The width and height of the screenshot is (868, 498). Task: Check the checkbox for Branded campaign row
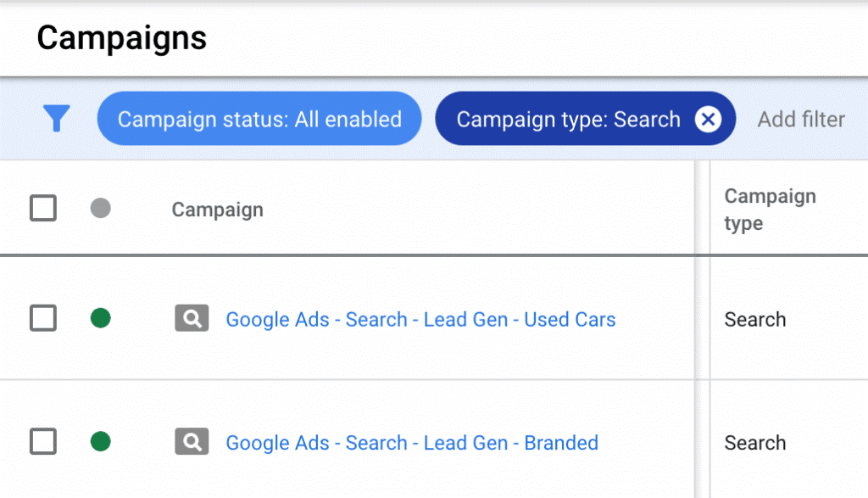[x=42, y=442]
